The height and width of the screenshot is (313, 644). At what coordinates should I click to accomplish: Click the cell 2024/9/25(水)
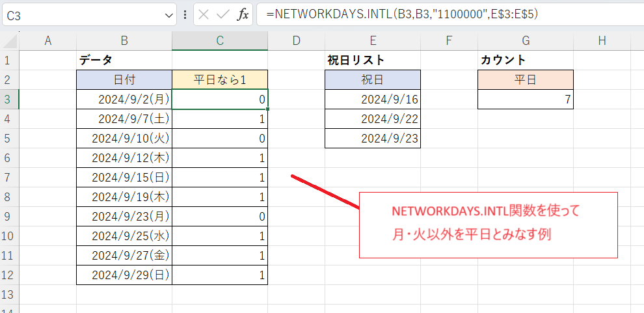pos(124,236)
